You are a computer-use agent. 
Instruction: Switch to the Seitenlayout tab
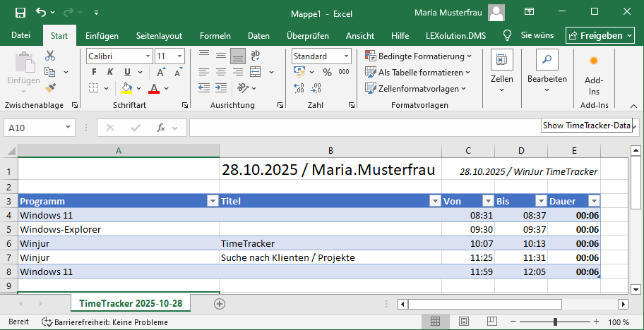click(159, 36)
